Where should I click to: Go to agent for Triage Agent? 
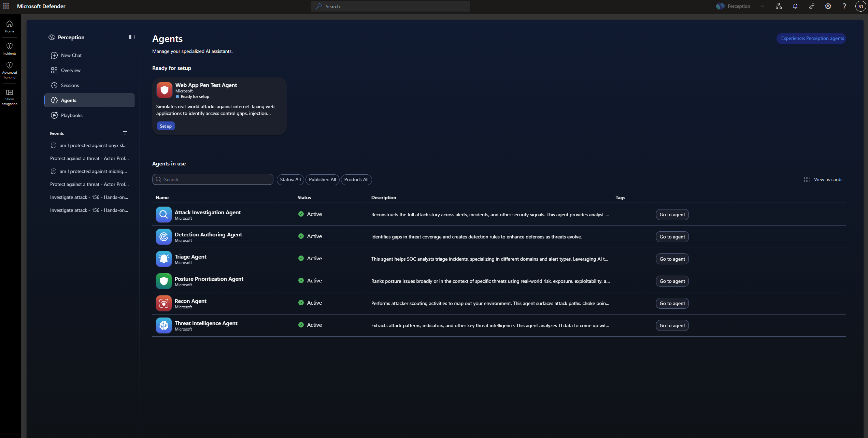672,259
